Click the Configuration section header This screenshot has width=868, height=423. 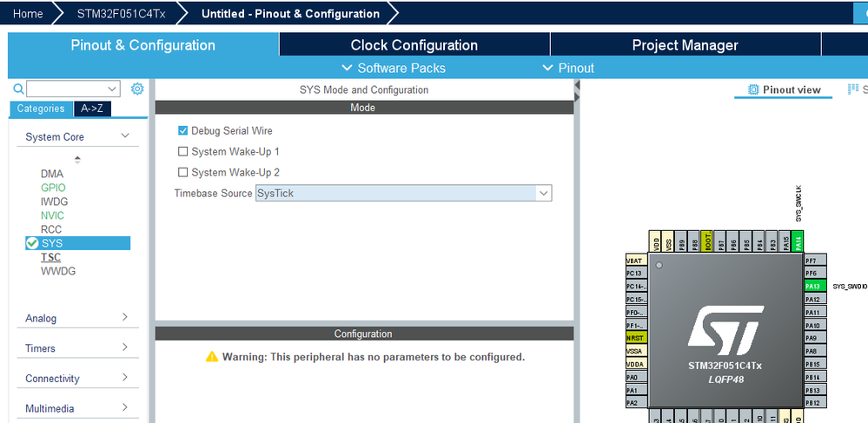[364, 334]
